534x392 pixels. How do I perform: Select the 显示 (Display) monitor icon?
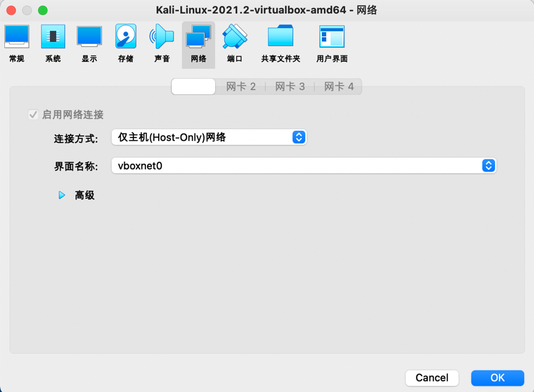pos(89,38)
